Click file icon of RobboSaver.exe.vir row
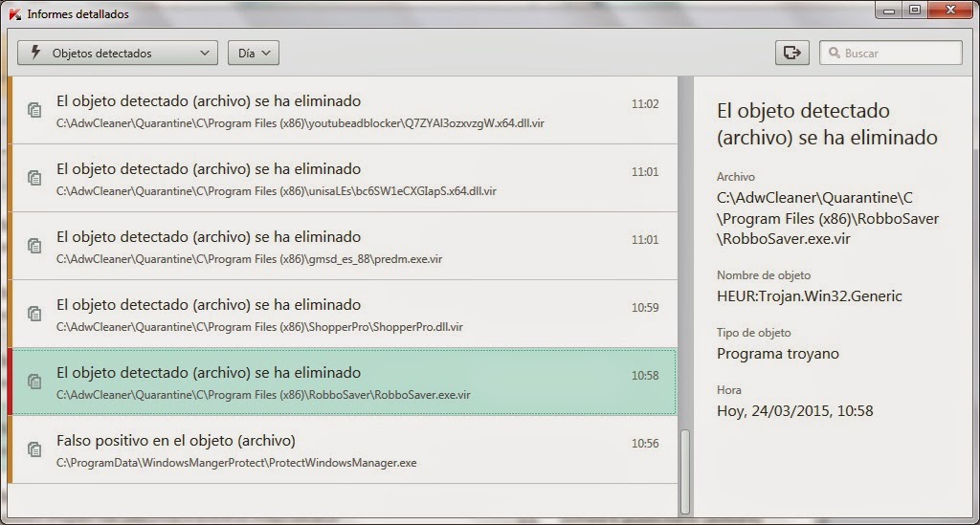 tap(34, 382)
